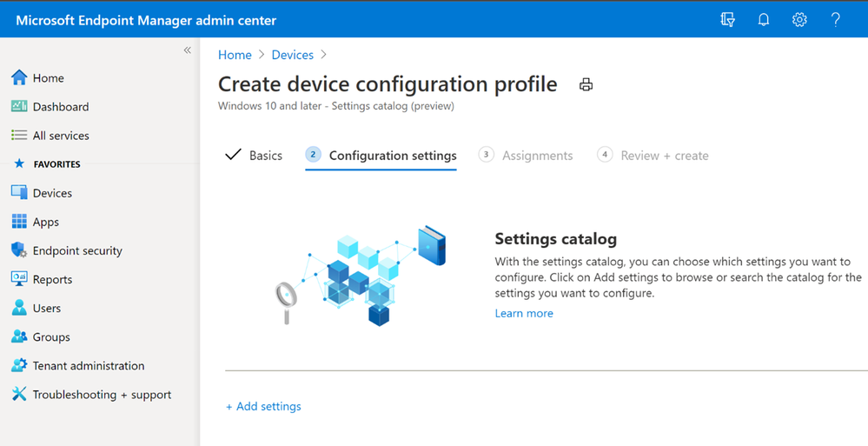Click the All services list icon
Screen dimensions: 868x446
point(19,135)
